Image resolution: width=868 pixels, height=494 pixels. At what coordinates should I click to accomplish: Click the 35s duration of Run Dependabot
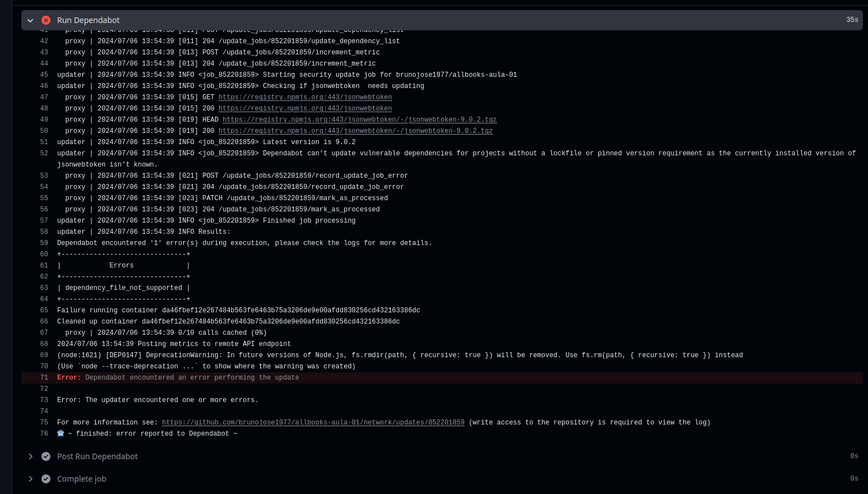[852, 20]
